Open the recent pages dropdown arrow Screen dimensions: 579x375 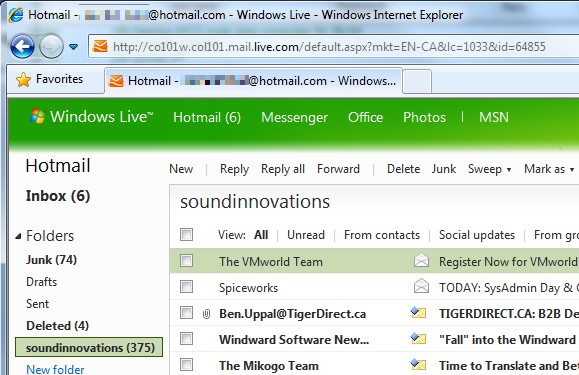point(73,47)
